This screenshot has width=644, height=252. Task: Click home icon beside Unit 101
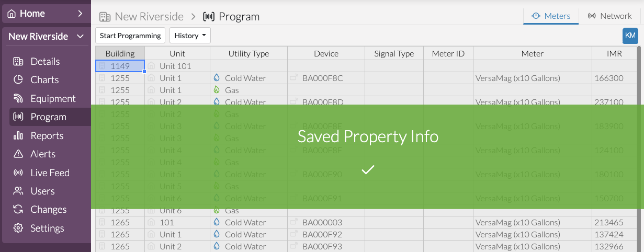[151, 65]
